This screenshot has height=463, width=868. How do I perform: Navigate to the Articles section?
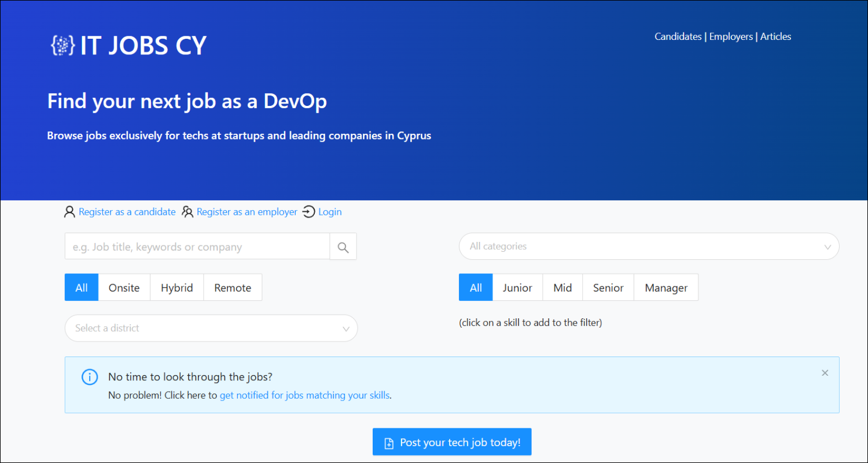click(775, 36)
